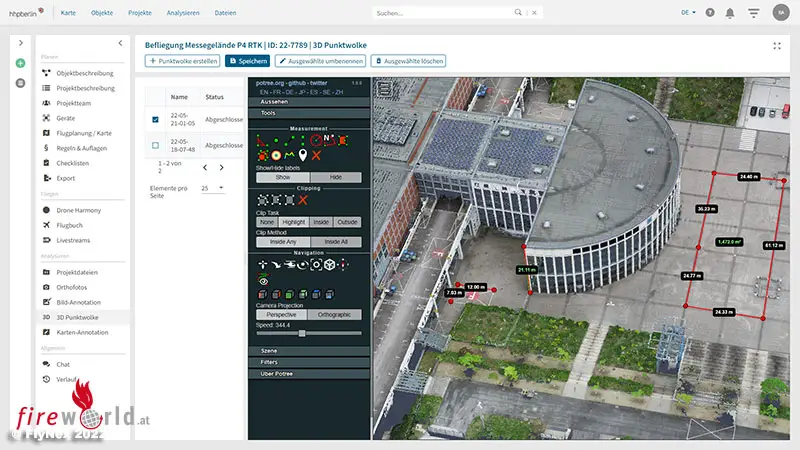Click the navigation Speed slider handle
Screen dimensions: 800x450
302,333
